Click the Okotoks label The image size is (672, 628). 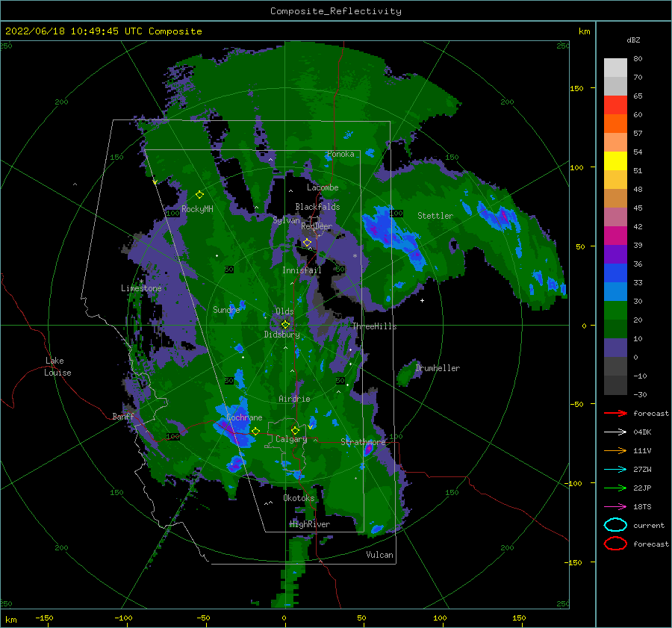click(x=299, y=498)
